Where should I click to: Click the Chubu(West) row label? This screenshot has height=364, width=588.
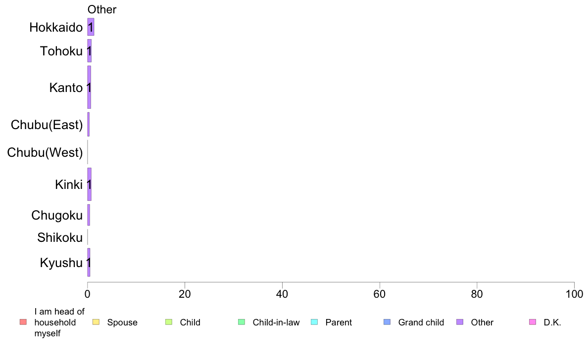click(x=45, y=153)
